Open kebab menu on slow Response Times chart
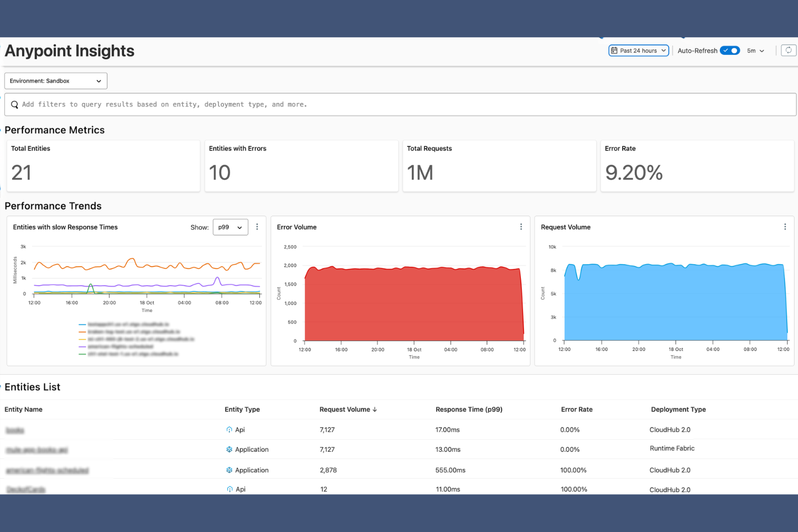The height and width of the screenshot is (532, 798). click(257, 227)
